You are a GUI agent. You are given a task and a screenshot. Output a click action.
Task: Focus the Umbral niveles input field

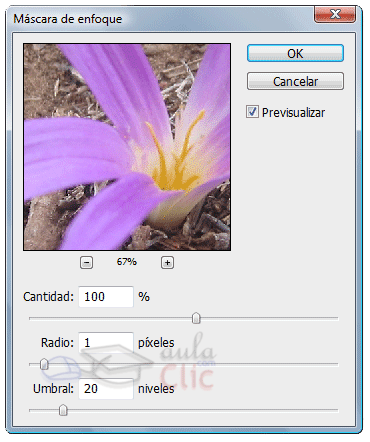click(106, 389)
